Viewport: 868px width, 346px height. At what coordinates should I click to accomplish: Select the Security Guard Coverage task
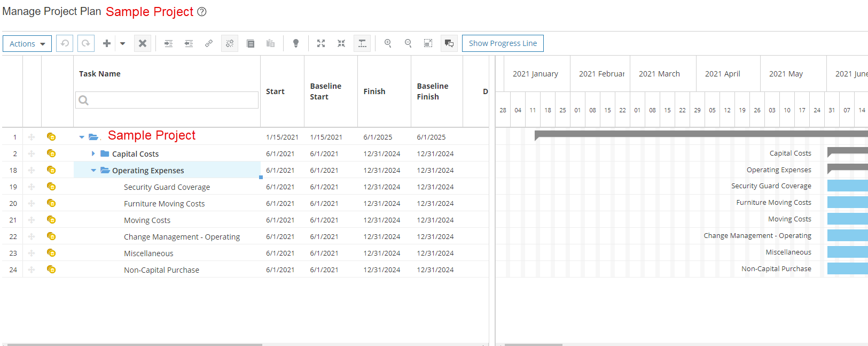[x=167, y=187]
